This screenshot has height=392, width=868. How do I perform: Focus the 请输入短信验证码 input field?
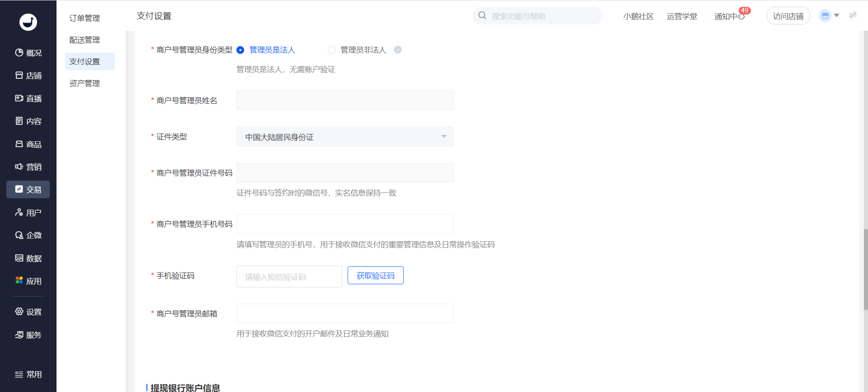[x=289, y=277]
